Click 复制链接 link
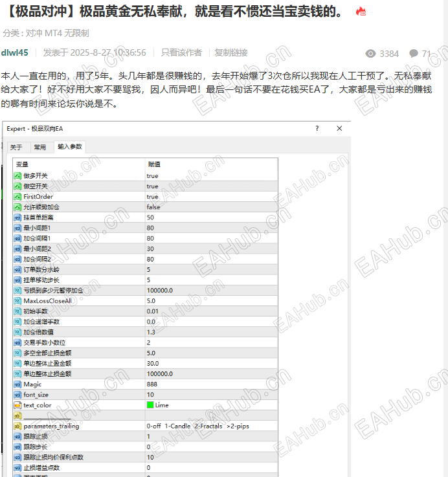 pos(231,52)
